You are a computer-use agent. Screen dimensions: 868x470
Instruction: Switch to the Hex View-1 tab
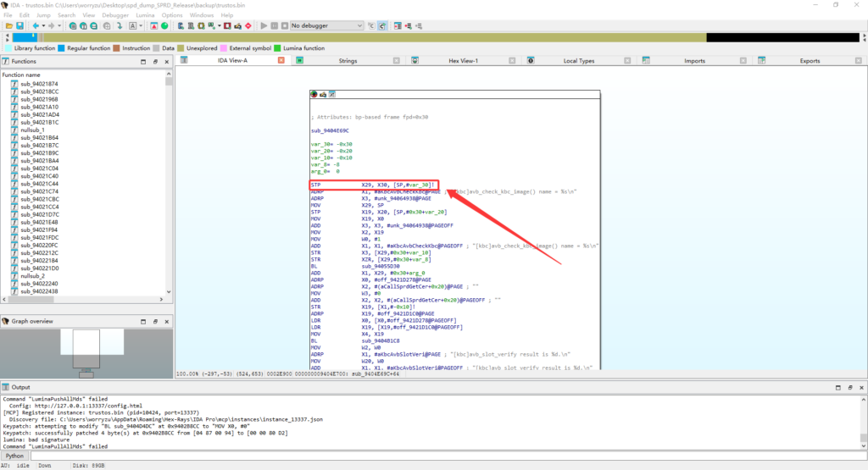(463, 61)
